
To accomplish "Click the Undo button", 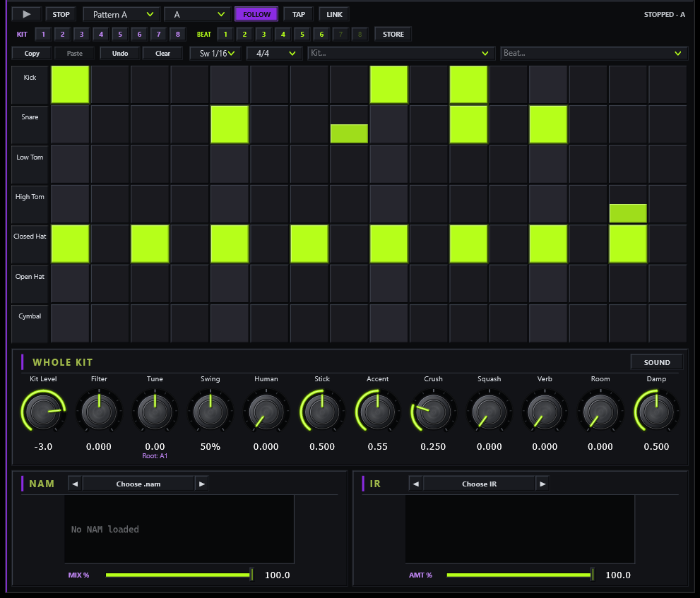I will [120, 53].
